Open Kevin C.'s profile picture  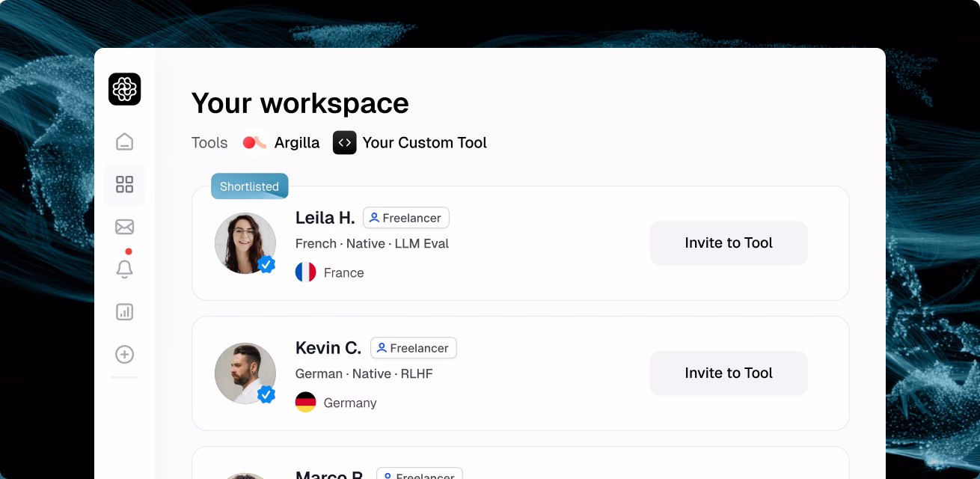(x=245, y=373)
